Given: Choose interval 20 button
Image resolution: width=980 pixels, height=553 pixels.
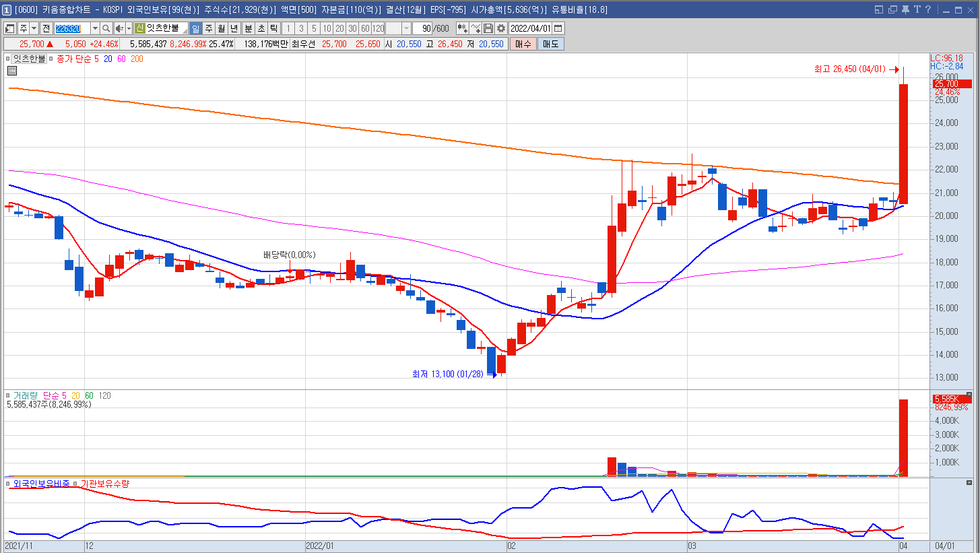Looking at the screenshot, I should click(339, 28).
